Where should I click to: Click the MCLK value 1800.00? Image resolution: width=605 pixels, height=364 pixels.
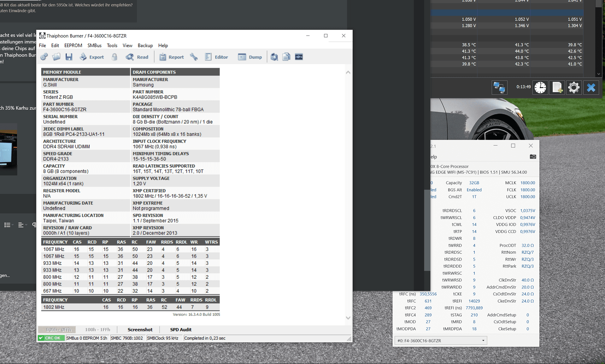[x=528, y=183]
